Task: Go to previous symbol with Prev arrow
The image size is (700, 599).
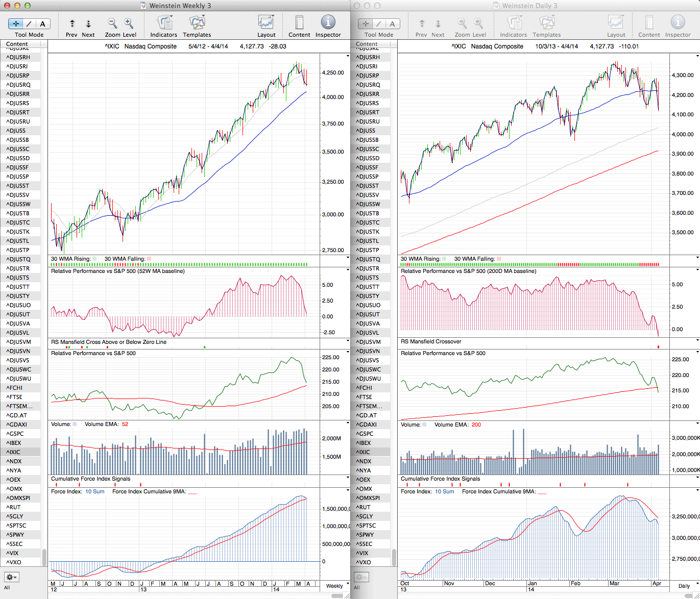Action: tap(72, 24)
